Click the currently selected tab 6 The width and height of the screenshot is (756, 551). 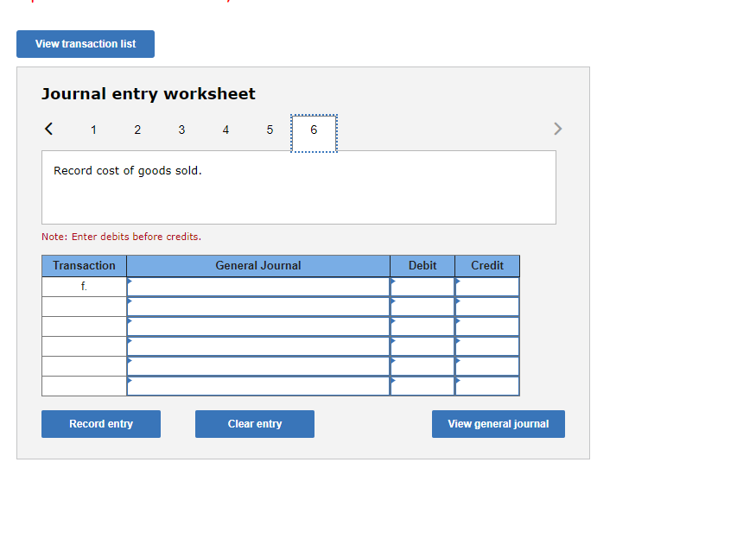tap(314, 130)
